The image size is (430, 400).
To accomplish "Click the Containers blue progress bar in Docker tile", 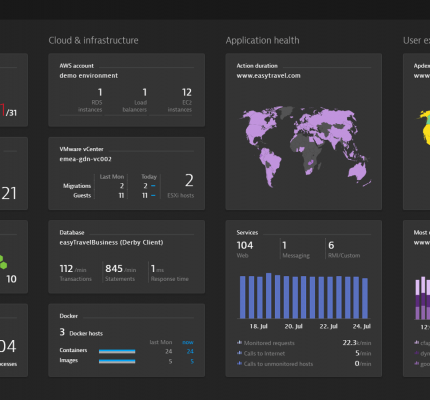I will pos(117,351).
